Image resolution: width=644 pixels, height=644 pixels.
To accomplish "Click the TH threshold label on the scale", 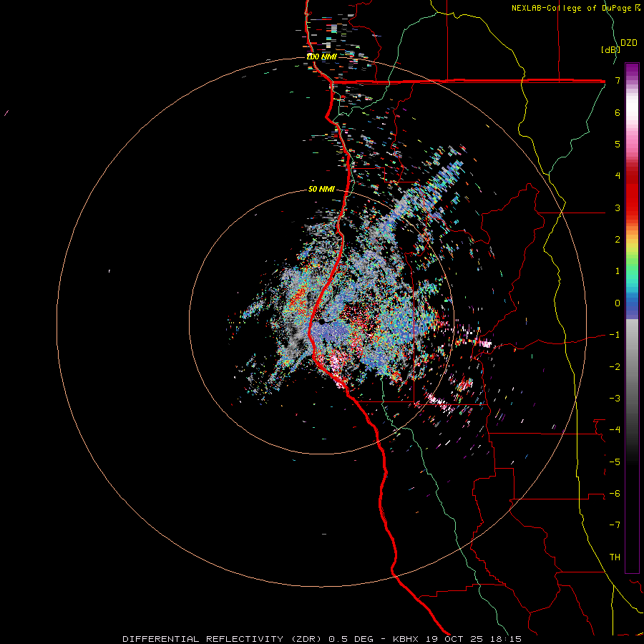I will [x=615, y=557].
